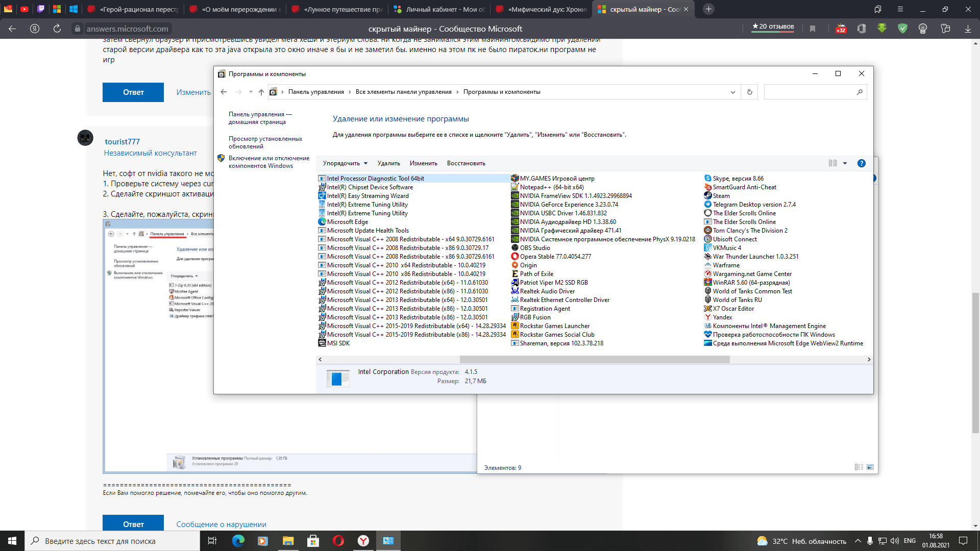Click the program list scroll-right arrow
Screen dimensions: 980x551
pyautogui.click(x=869, y=360)
